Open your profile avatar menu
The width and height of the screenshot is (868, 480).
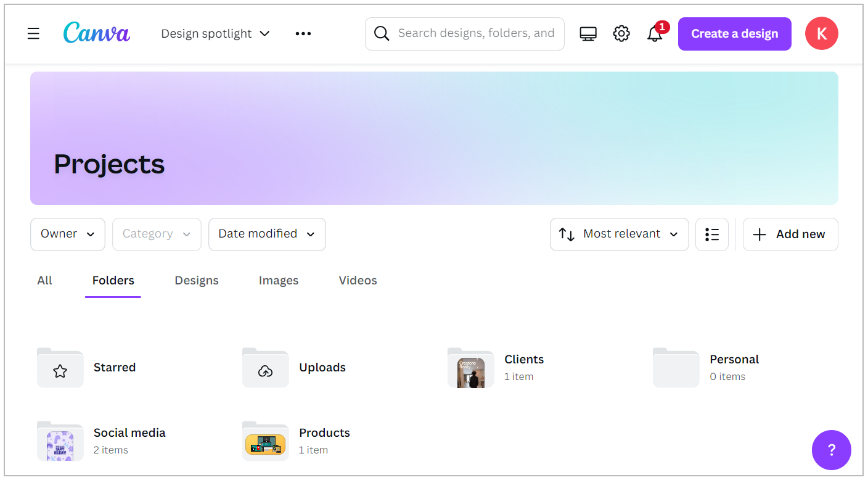[x=821, y=33]
